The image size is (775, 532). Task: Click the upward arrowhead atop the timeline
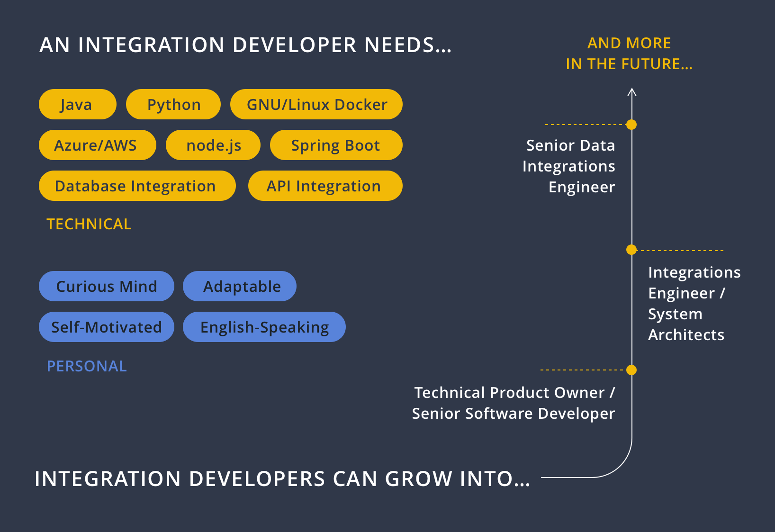click(x=632, y=92)
